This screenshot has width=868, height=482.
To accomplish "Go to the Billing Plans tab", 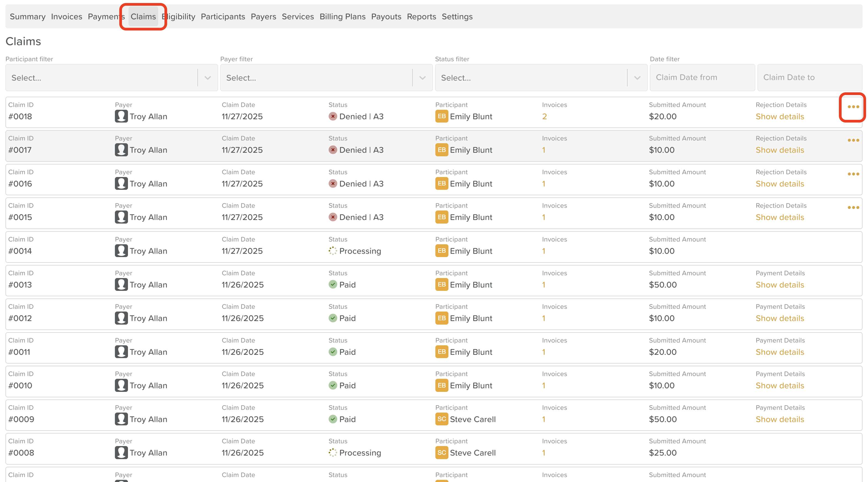I will point(342,17).
